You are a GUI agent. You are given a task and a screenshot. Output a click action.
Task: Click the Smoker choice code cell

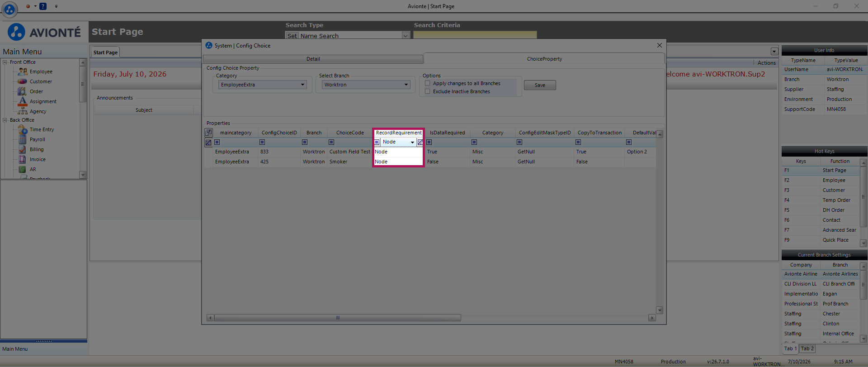click(x=350, y=162)
